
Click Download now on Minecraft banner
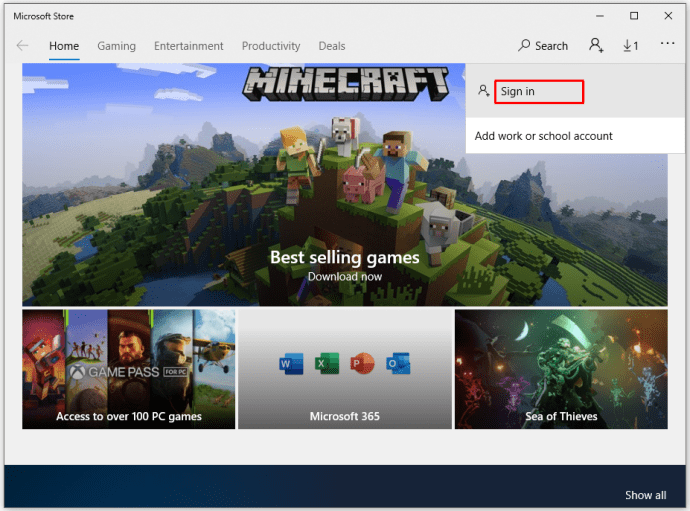345,277
